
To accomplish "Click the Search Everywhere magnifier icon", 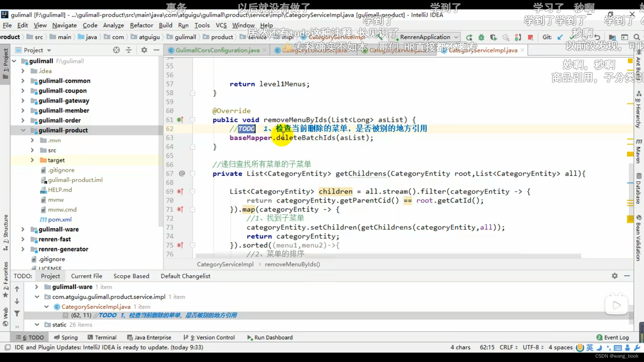I will click(x=636, y=37).
